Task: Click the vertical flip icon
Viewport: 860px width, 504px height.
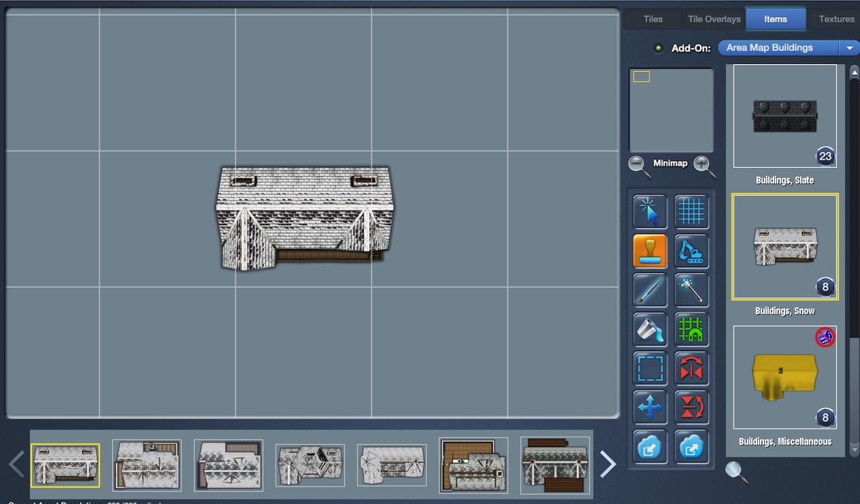Action: 691,408
